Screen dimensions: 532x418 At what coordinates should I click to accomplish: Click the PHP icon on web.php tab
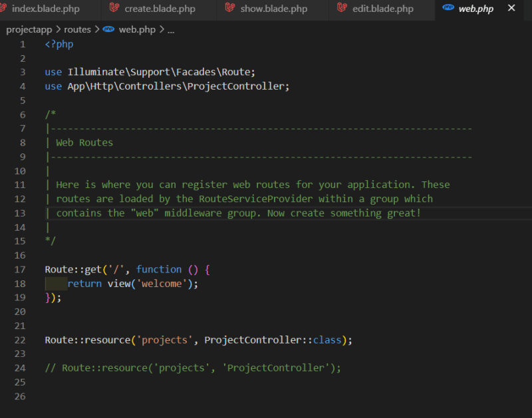pyautogui.click(x=448, y=7)
